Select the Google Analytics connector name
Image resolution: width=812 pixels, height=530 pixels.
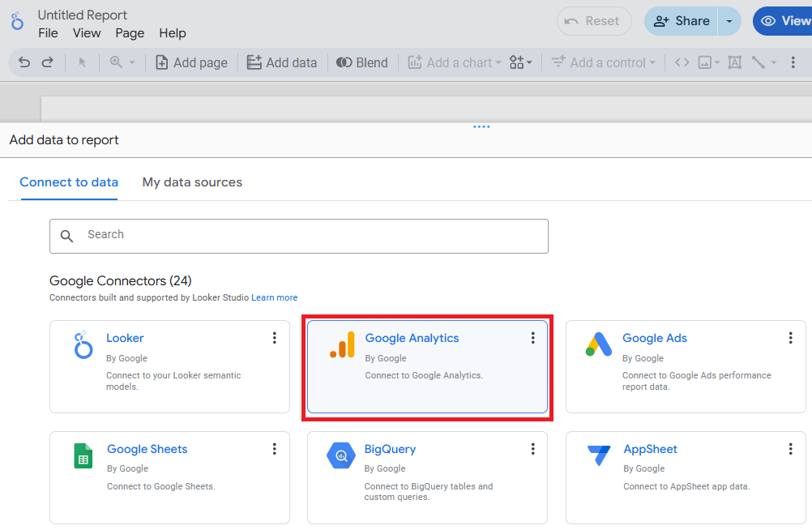click(412, 338)
